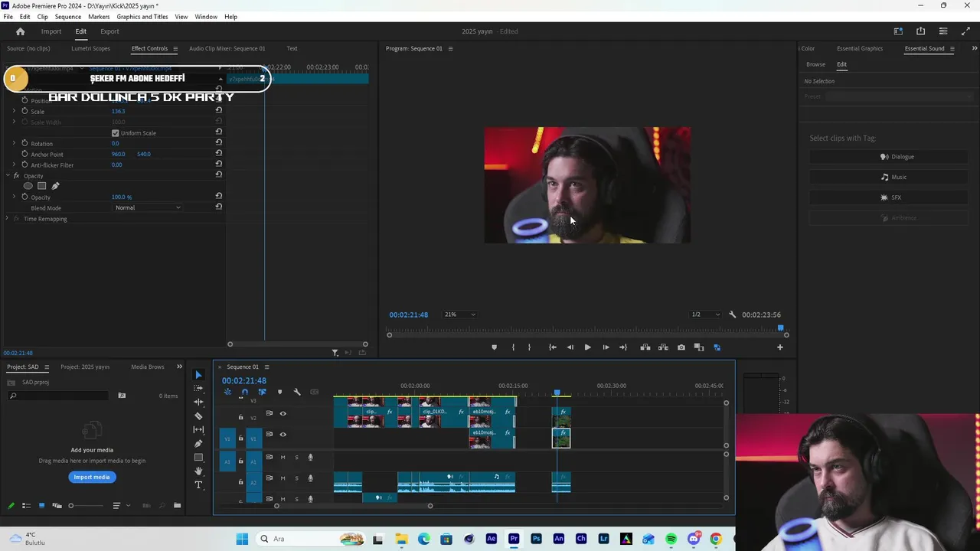Viewport: 980px width, 551px height.
Task: Step back one frame
Action: pyautogui.click(x=570, y=347)
